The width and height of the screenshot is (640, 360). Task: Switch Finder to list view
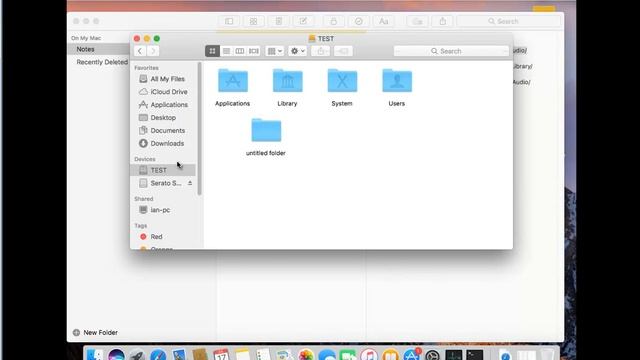click(x=226, y=51)
